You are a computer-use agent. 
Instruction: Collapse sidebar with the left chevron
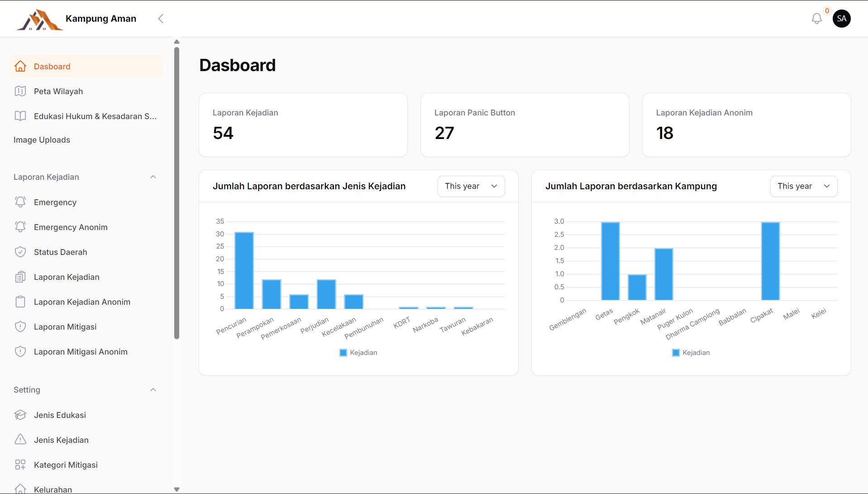pos(161,19)
